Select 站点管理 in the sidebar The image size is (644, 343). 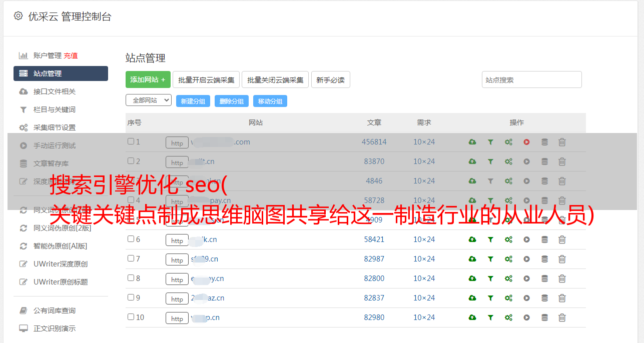(x=61, y=73)
